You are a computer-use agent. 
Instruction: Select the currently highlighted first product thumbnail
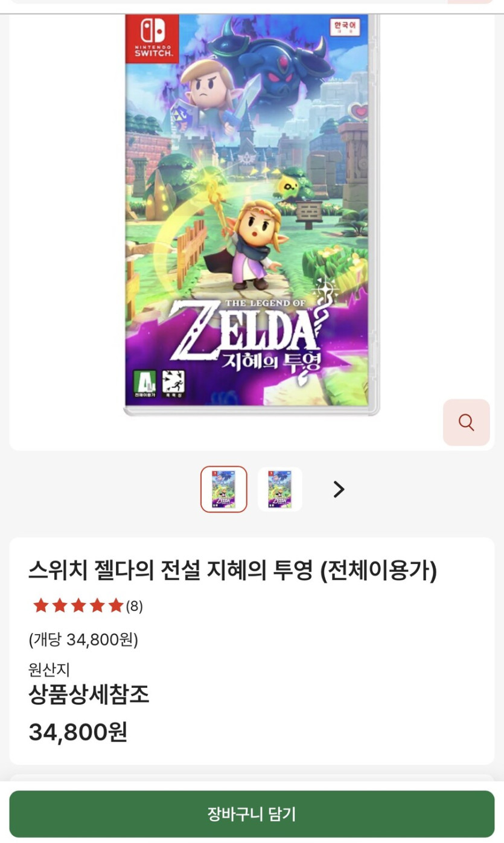pos(223,489)
